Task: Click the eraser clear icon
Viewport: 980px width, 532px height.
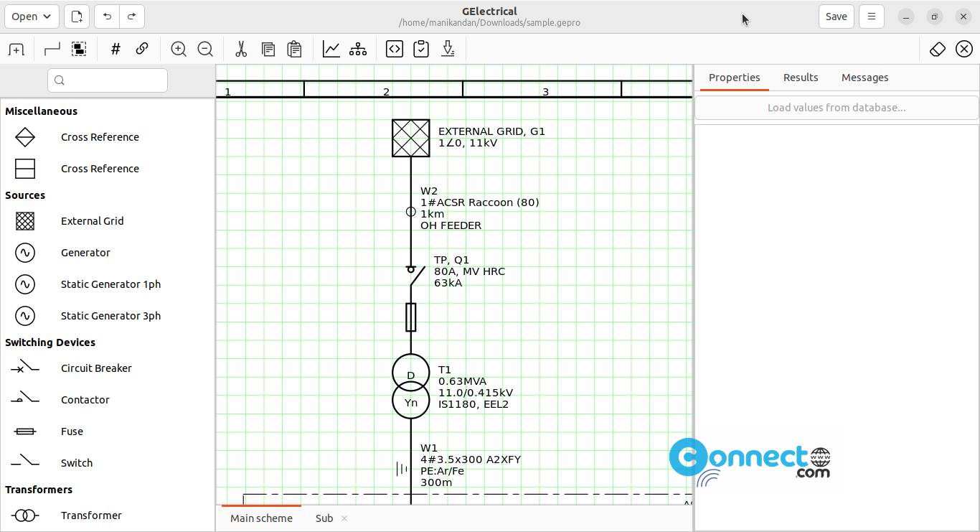Action: (x=938, y=49)
